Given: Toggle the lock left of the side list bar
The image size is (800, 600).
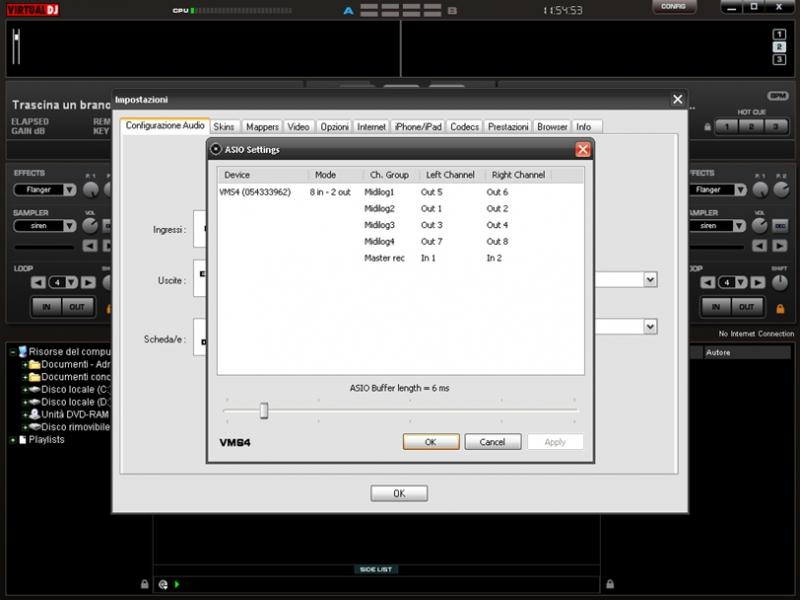Looking at the screenshot, I should (x=144, y=584).
